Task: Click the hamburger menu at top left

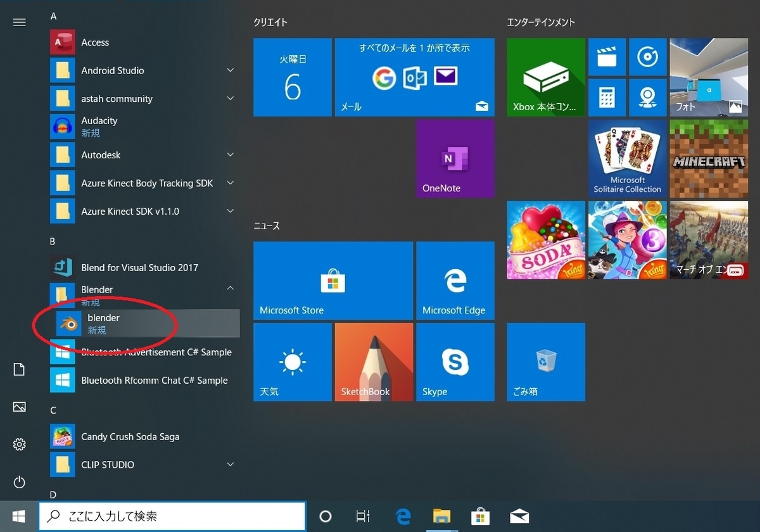Action: 19,22
